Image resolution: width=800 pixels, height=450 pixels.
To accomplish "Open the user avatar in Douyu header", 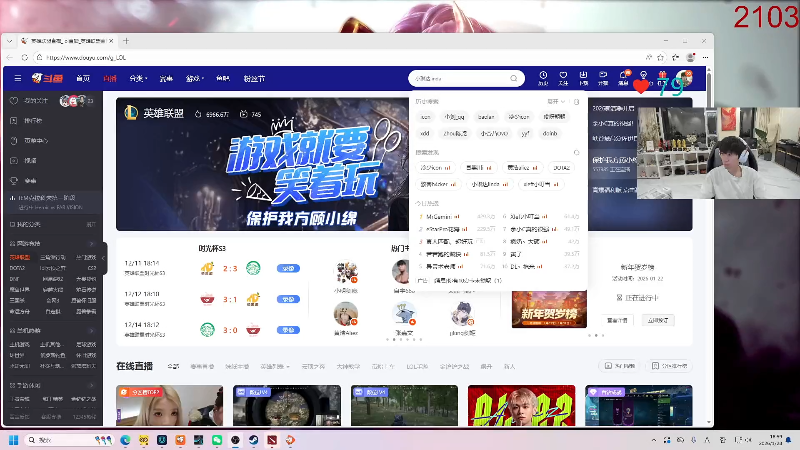I will click(x=684, y=78).
